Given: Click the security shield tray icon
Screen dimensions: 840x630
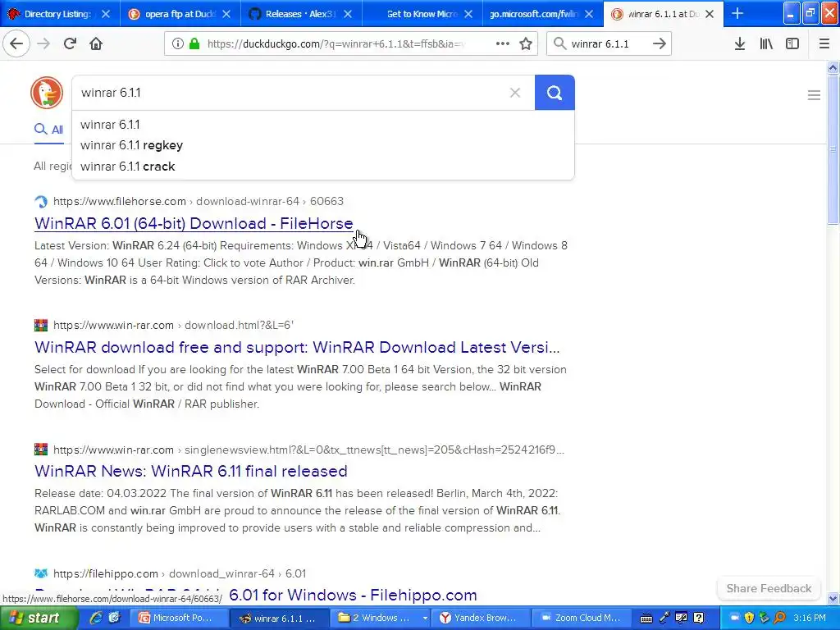Looking at the screenshot, I should click(x=749, y=619).
